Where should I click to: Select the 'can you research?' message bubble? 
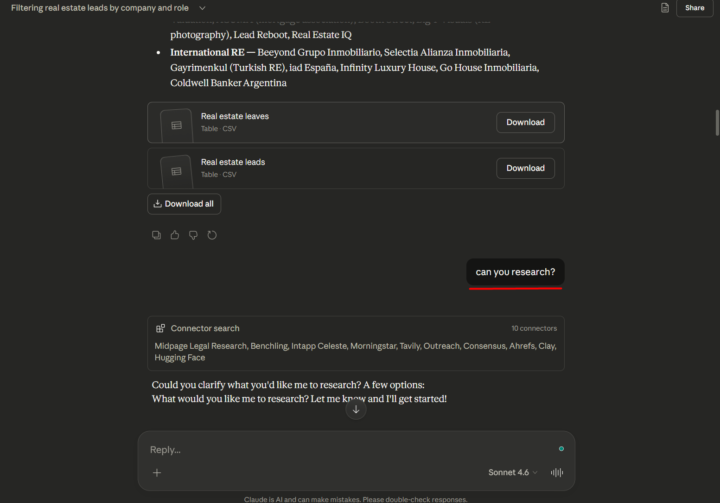coord(515,272)
